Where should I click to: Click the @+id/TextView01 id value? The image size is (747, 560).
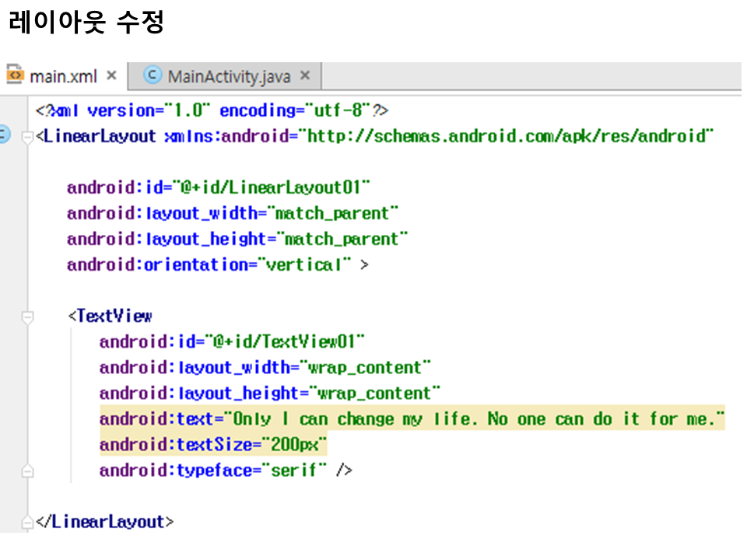[x=284, y=341]
